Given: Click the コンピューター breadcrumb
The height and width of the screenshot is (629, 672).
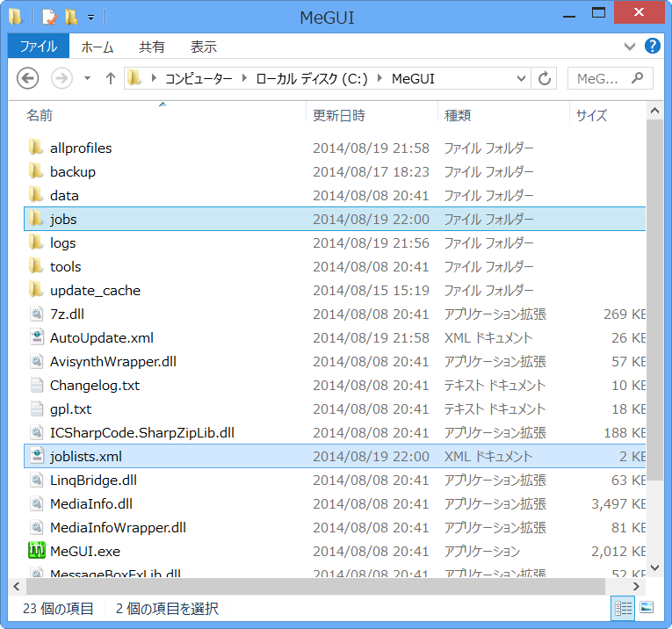Looking at the screenshot, I should pos(199,79).
